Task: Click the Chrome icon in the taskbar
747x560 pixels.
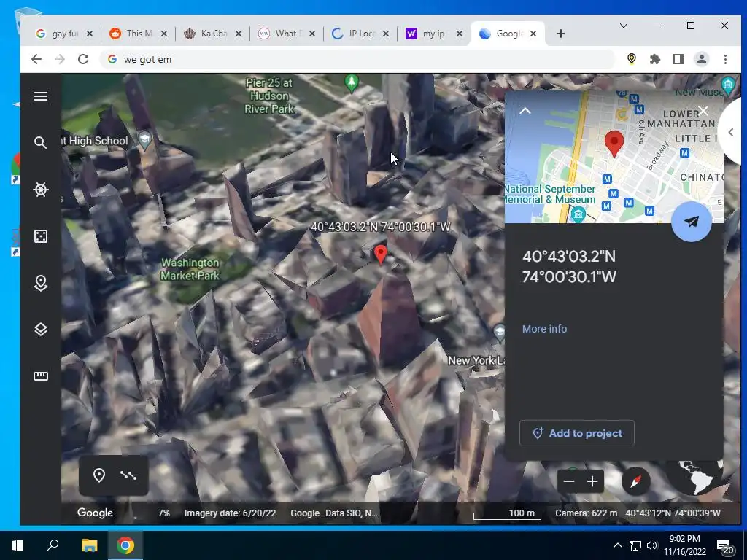Action: coord(125,545)
